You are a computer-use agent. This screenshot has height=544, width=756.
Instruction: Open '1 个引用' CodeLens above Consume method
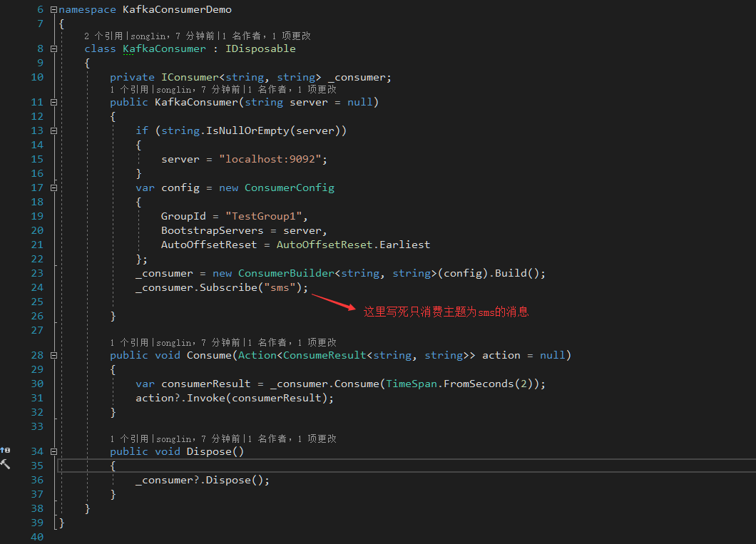click(x=129, y=343)
